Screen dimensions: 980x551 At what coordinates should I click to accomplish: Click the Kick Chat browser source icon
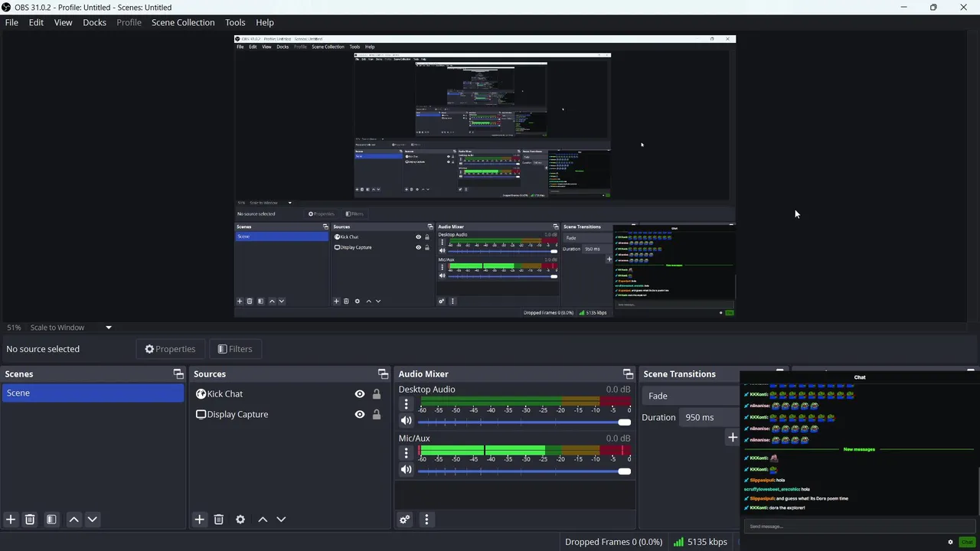tap(201, 393)
